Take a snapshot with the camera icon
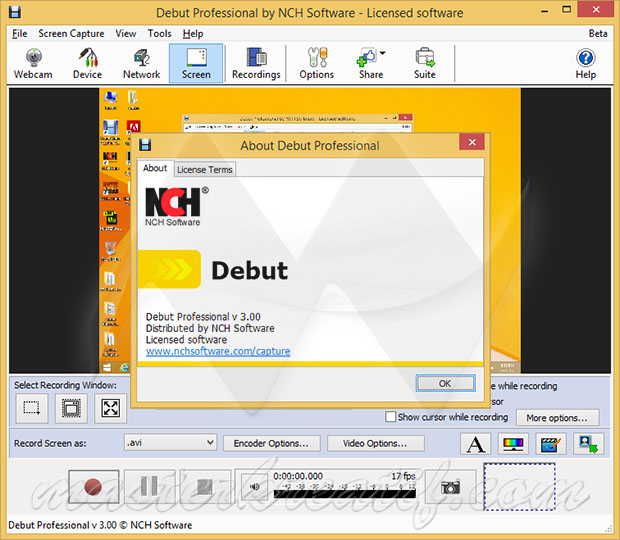Viewport: 620px width, 540px height. (x=451, y=487)
